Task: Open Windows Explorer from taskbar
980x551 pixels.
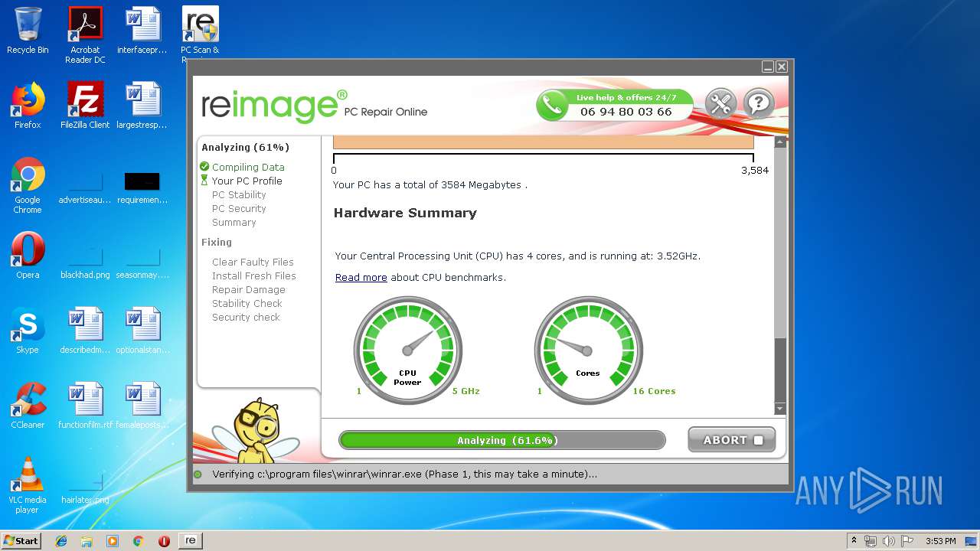Action: pos(87,541)
